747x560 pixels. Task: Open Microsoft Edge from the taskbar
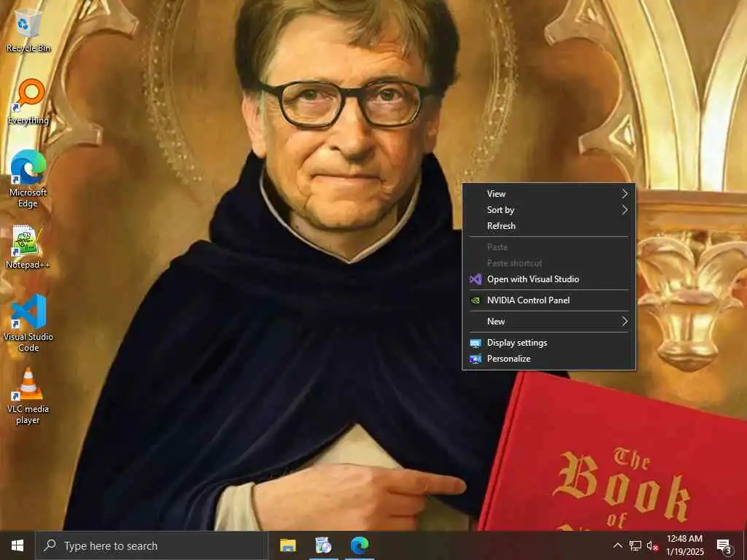click(360, 545)
